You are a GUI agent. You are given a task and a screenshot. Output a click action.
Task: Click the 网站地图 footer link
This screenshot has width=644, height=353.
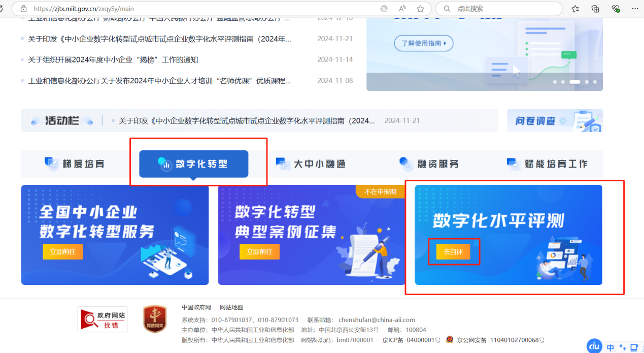pyautogui.click(x=231, y=307)
